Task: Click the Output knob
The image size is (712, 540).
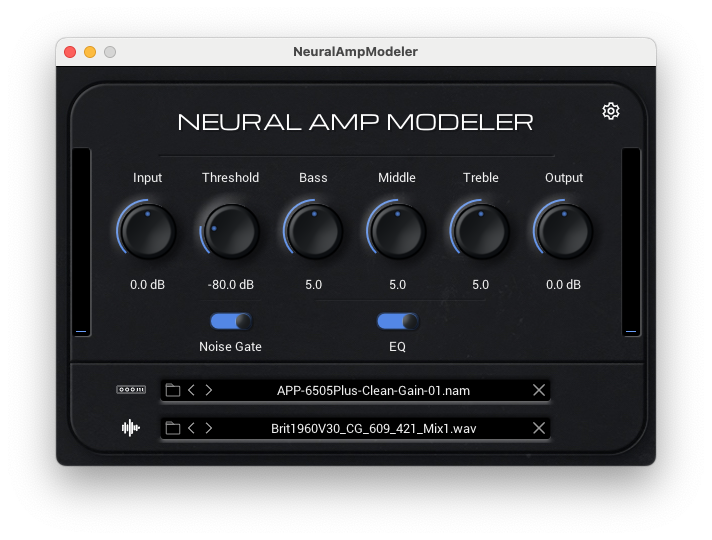Action: tap(564, 231)
